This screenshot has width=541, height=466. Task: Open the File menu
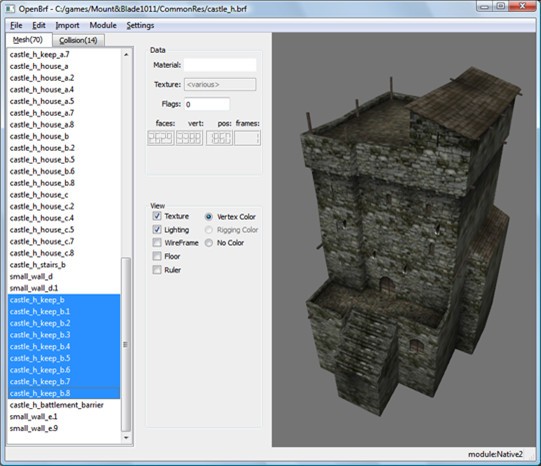click(16, 26)
